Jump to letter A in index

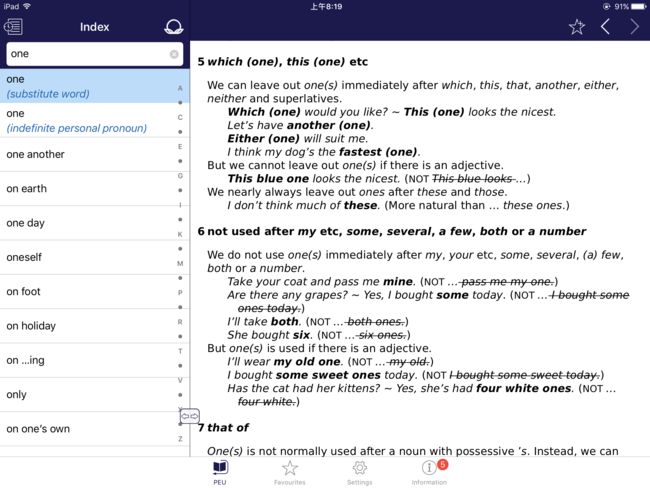180,88
